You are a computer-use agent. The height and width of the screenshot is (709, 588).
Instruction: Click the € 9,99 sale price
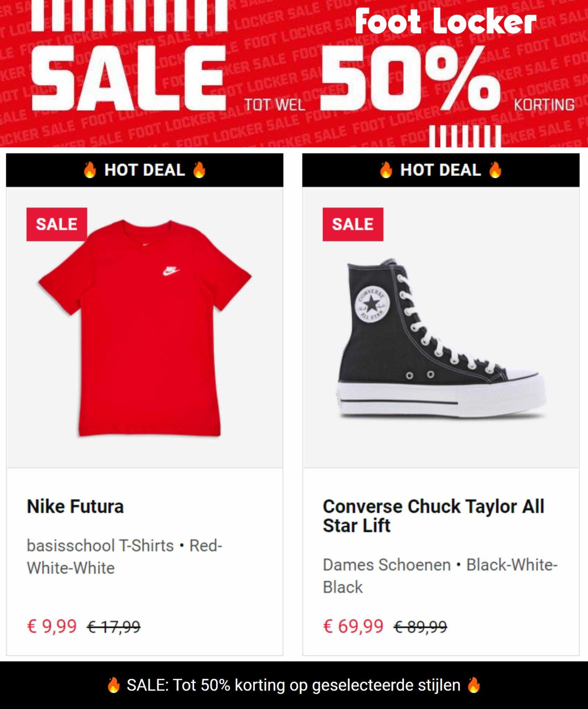point(52,626)
